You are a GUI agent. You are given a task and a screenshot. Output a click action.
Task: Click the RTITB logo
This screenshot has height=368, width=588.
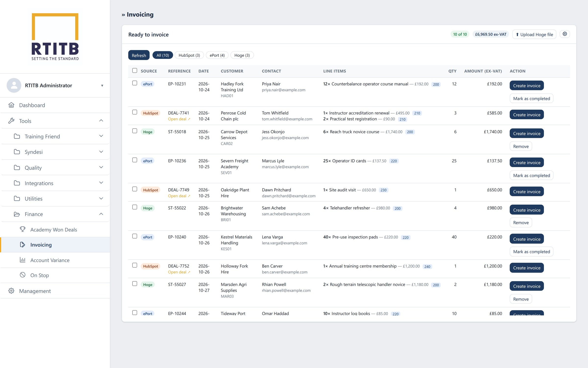(x=55, y=37)
